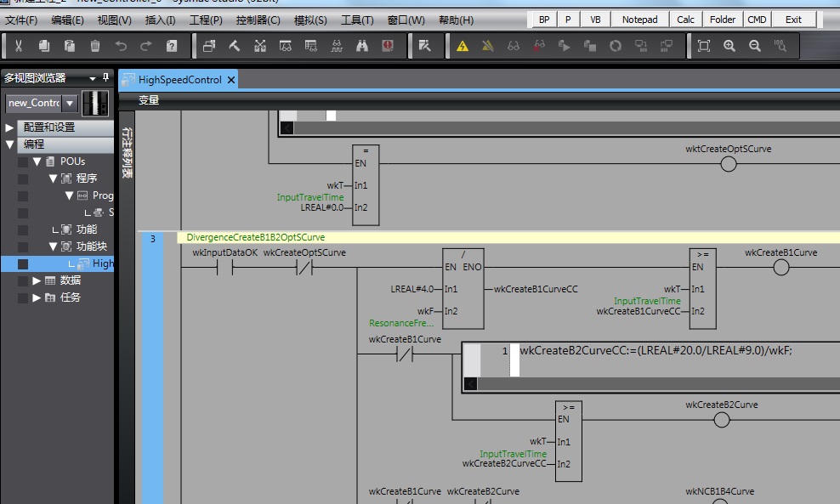Screen dimensions: 840x504
Task: Open the new_Controller device dropdown
Action: (69, 103)
